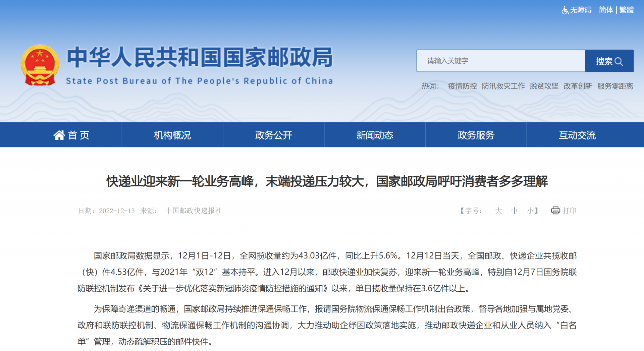Image resolution: width=644 pixels, height=351 pixels.
Task: Focus the 请输入关键字 search field
Action: coord(501,61)
